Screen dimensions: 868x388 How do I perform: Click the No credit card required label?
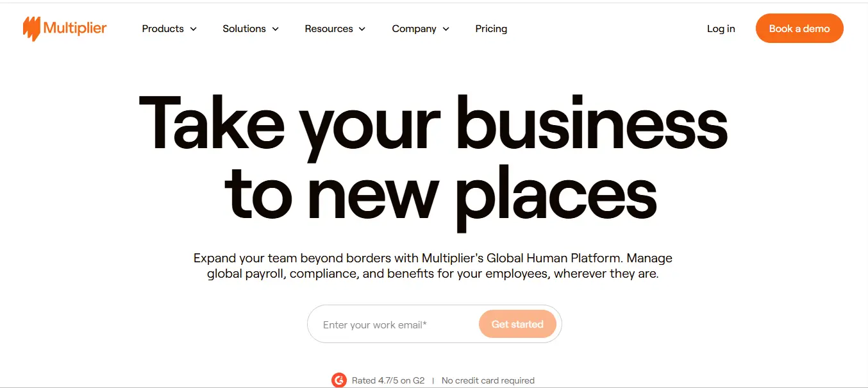pos(488,380)
